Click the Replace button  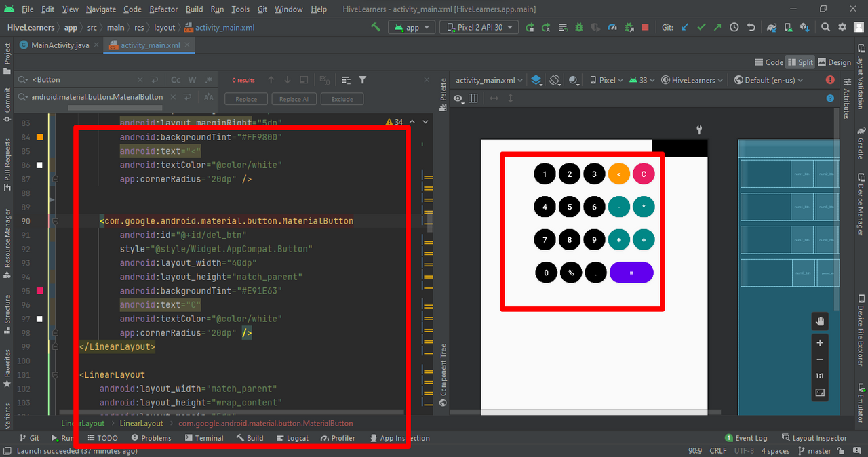tap(246, 99)
